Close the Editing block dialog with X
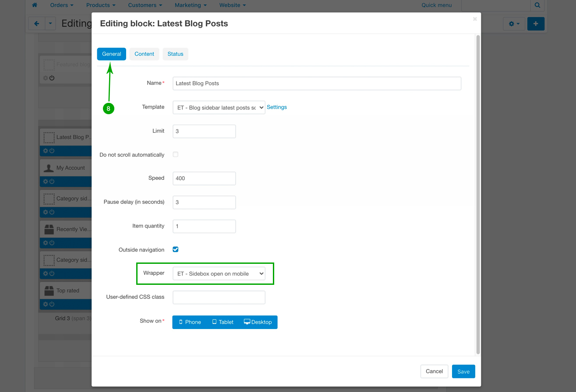 click(475, 19)
